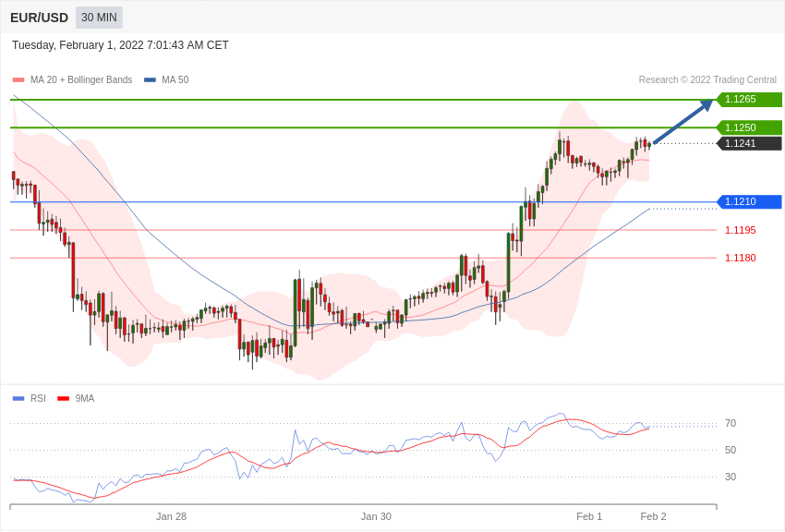
Task: Click the RSI 30 axis value
Action: (x=731, y=477)
